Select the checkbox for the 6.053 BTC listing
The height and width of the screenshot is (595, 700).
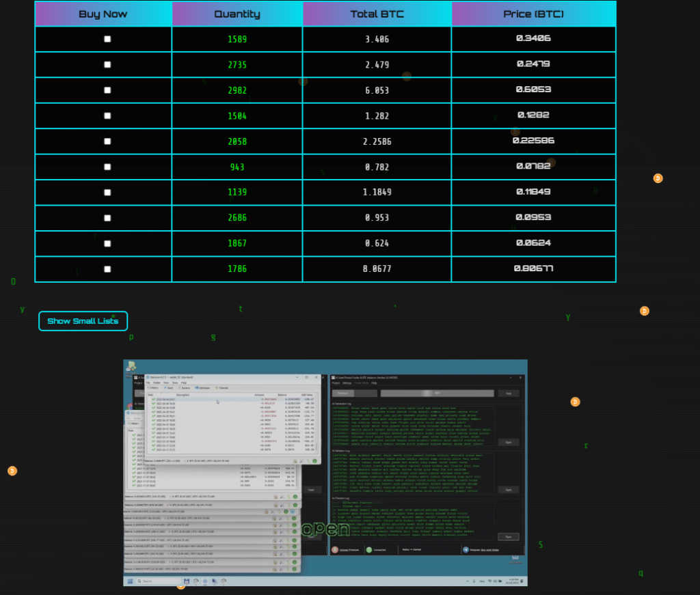pyautogui.click(x=107, y=90)
